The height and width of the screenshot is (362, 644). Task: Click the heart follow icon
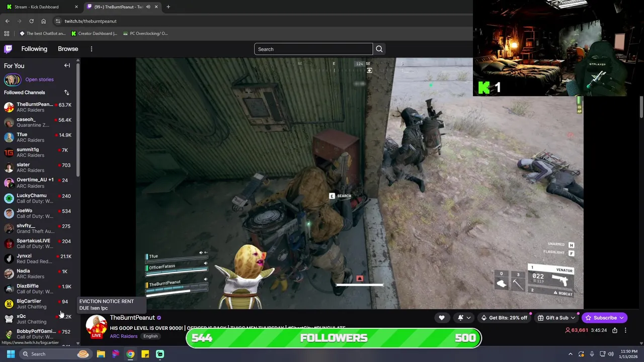[x=442, y=318]
